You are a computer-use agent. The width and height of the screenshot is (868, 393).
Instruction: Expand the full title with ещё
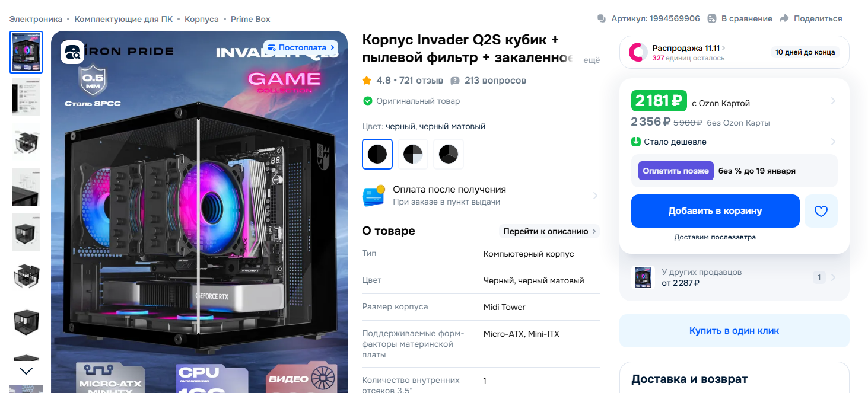(592, 60)
